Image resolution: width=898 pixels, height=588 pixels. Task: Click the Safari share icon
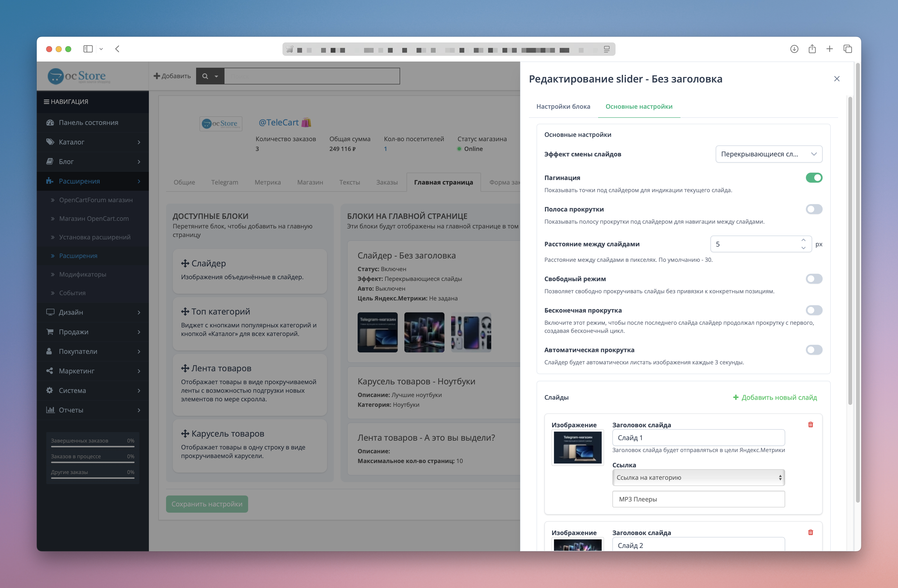(812, 49)
